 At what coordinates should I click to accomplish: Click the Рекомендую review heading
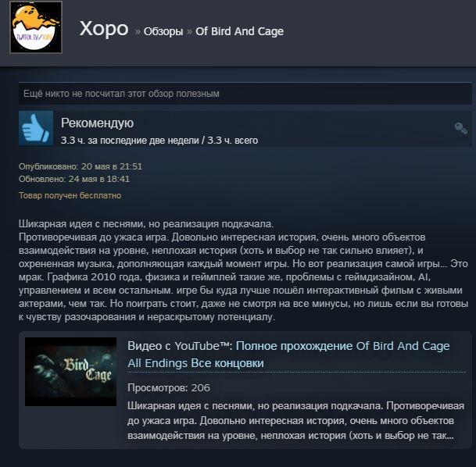(97, 123)
